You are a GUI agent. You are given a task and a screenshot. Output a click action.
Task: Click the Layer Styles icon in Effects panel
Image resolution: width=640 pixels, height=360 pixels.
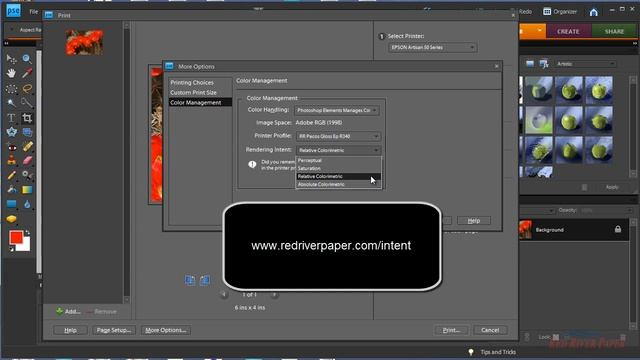[544, 64]
